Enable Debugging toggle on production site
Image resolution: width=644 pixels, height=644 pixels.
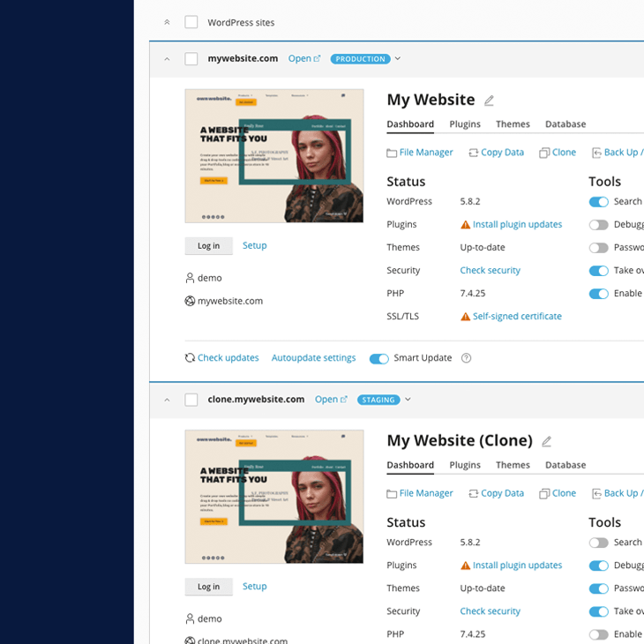pos(599,225)
